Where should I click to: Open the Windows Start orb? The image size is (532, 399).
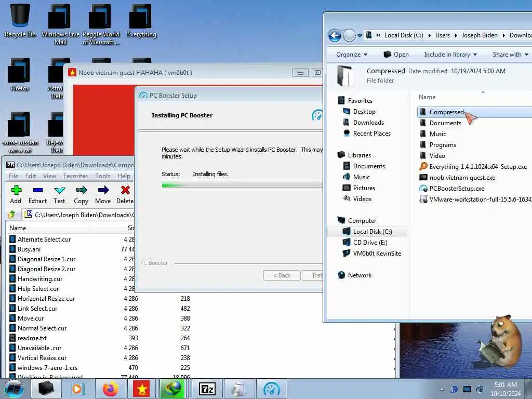pyautogui.click(x=14, y=389)
